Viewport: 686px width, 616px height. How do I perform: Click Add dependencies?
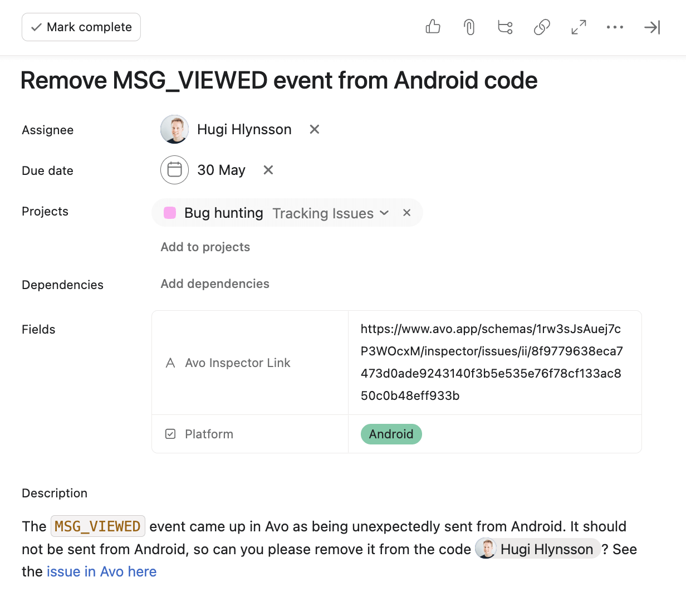pyautogui.click(x=215, y=284)
